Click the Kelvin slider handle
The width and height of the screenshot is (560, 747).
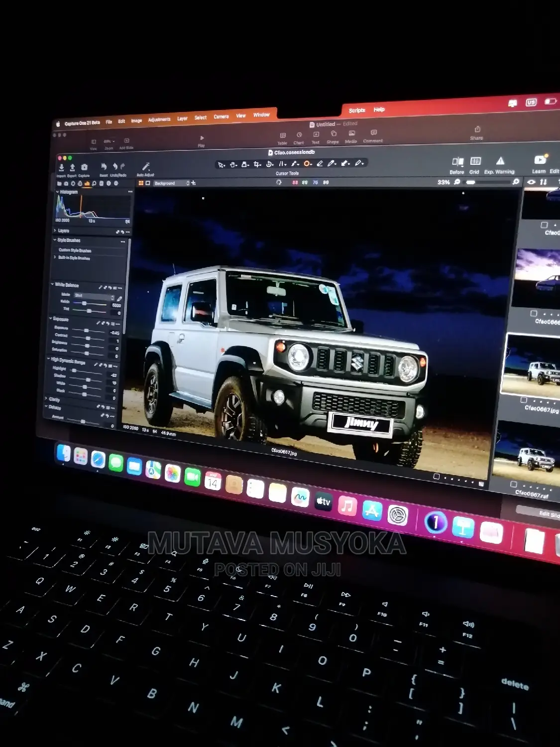point(84,303)
